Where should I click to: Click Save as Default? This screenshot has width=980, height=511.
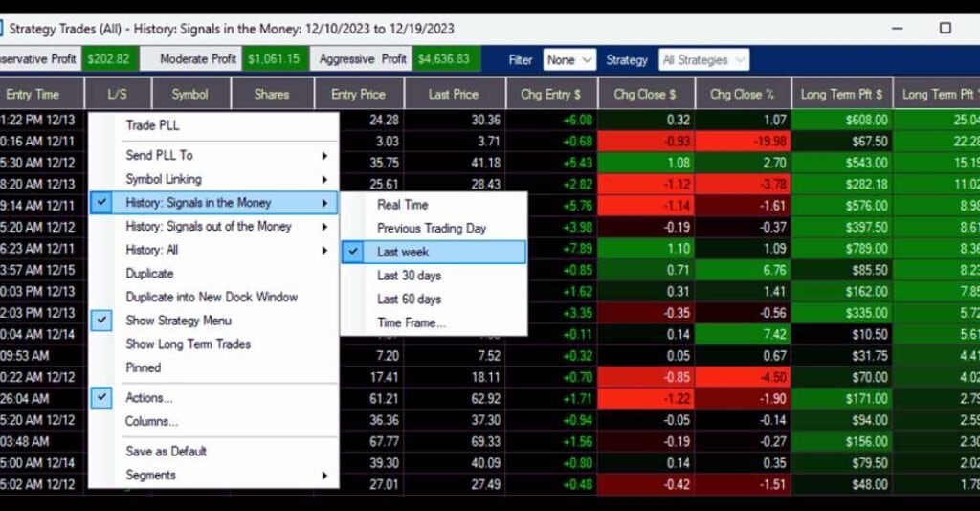[x=166, y=451]
